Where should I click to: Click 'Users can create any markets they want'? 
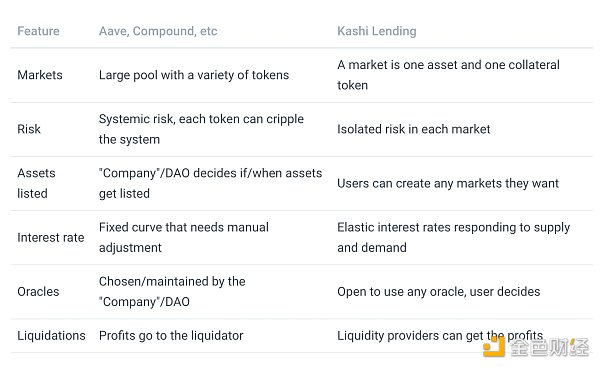(x=448, y=183)
